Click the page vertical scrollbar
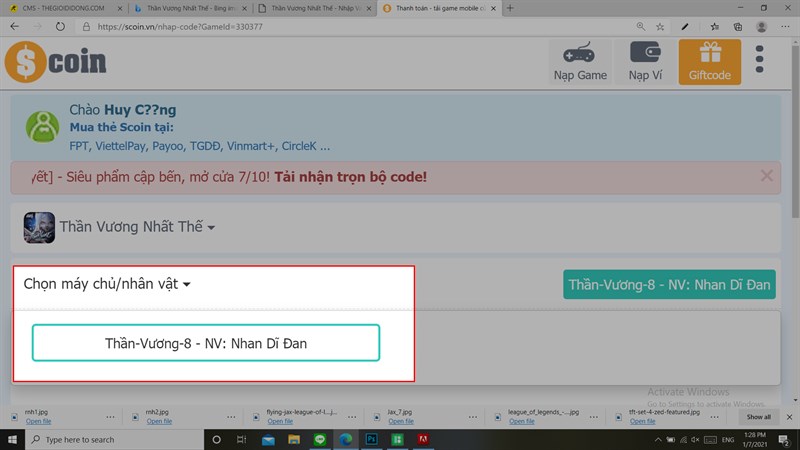Image resolution: width=800 pixels, height=450 pixels. (x=795, y=133)
